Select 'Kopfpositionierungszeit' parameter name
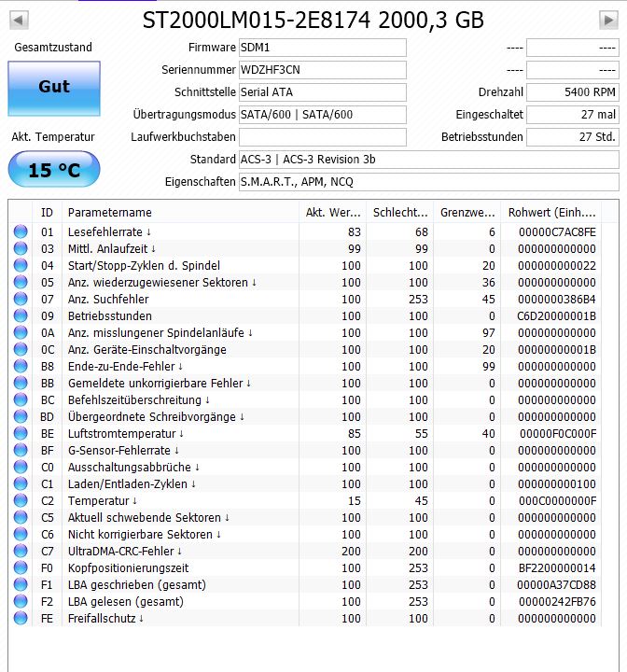The image size is (627, 672). click(128, 568)
